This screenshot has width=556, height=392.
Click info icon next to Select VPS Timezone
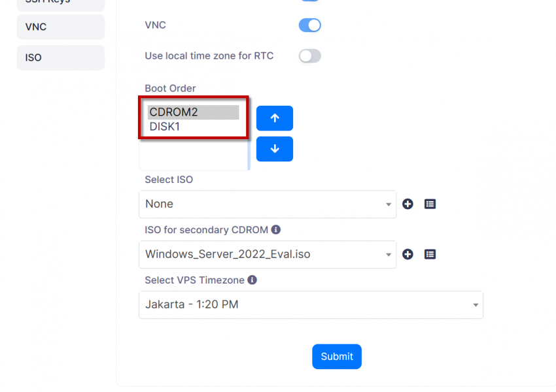252,280
